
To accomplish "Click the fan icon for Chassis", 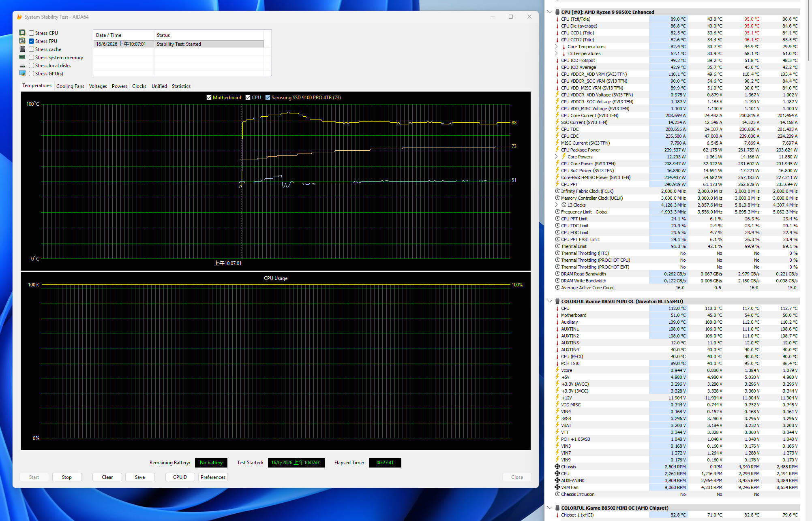I will click(x=557, y=467).
